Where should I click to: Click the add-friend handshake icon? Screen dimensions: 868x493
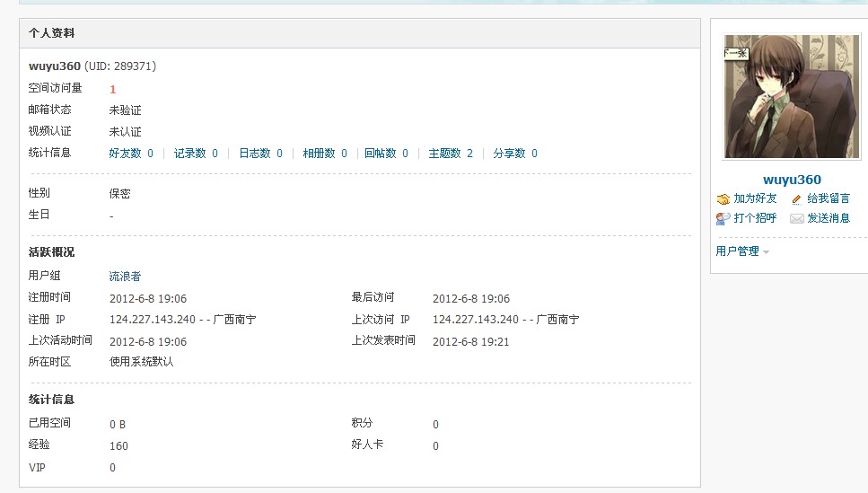[723, 198]
